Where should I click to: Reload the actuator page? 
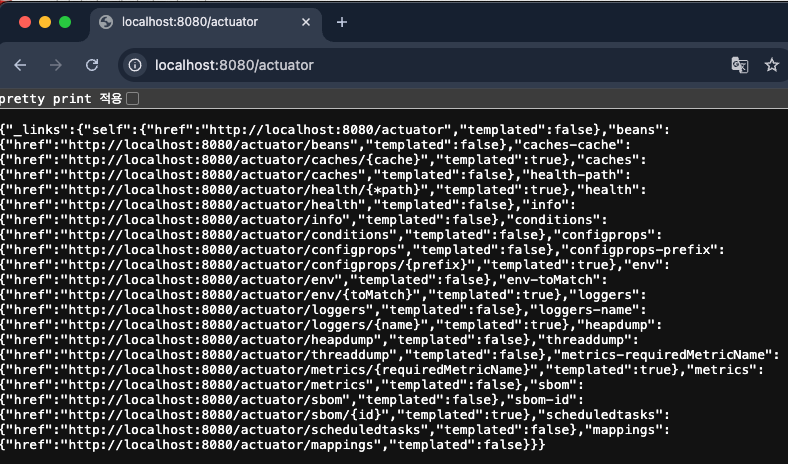click(92, 65)
